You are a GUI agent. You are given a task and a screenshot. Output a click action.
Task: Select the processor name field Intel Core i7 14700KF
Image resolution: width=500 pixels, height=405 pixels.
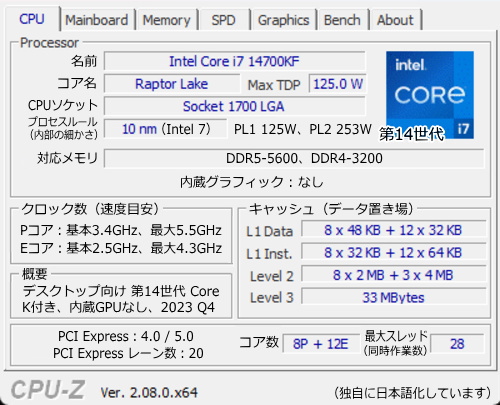pyautogui.click(x=234, y=61)
